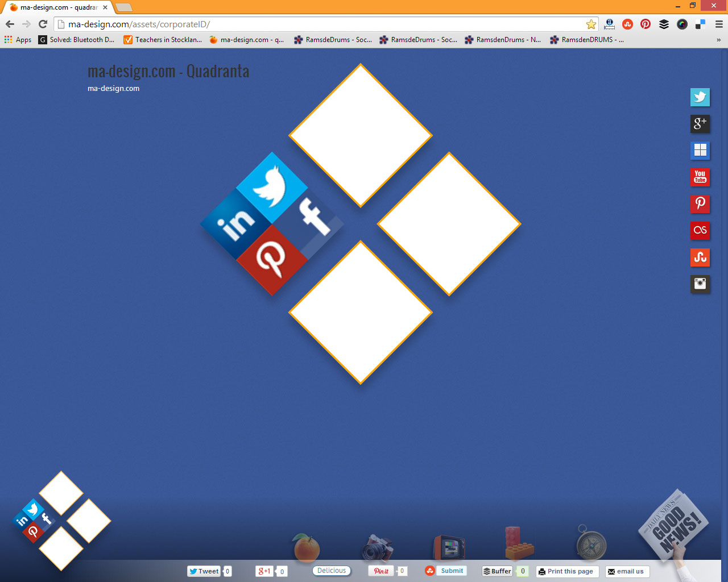This screenshot has height=582, width=728.
Task: Click the orange fruit icon in dock
Action: click(307, 548)
